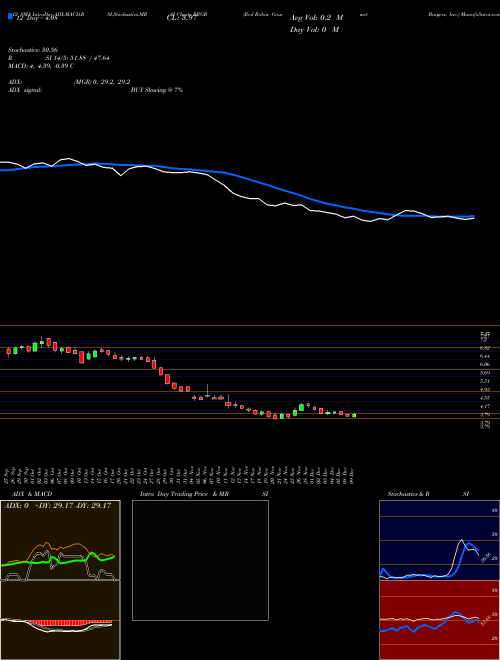Viewport: 500px width, 660px height.
Task: Click the blue 12-day SMA legend square
Action: point(10,16)
